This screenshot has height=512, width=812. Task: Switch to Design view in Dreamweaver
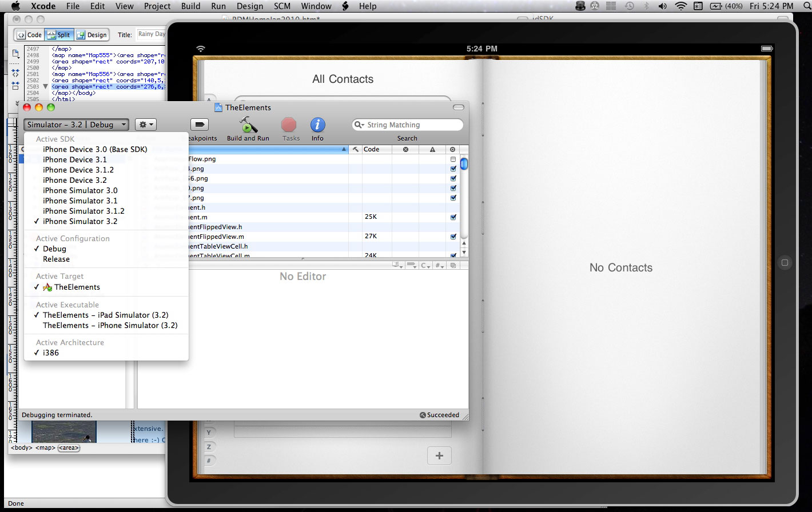(91, 34)
